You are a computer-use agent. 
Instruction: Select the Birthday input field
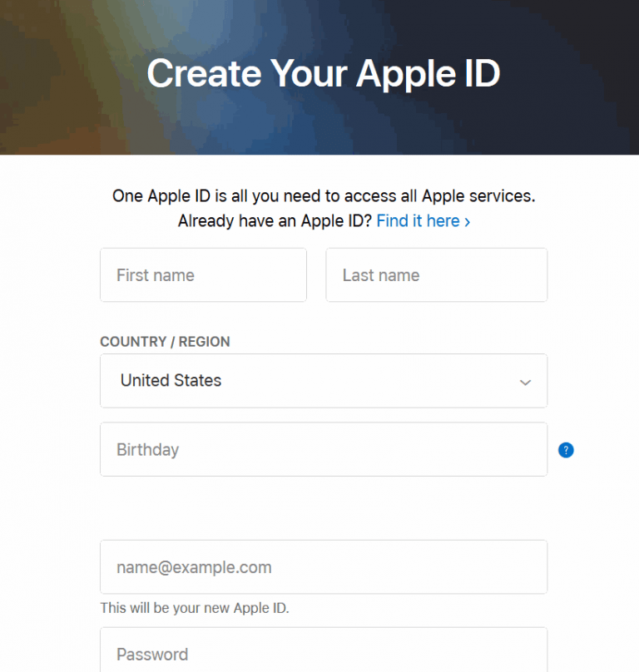coord(323,450)
